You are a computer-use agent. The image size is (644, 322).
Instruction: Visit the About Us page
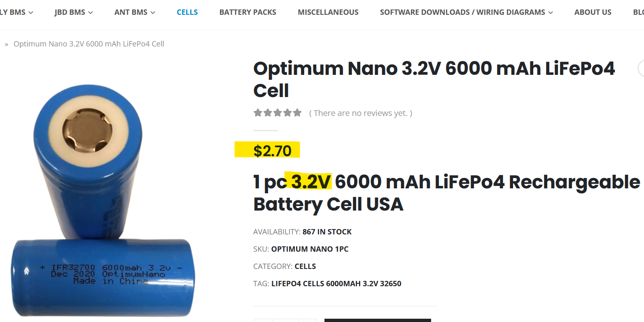tap(593, 12)
